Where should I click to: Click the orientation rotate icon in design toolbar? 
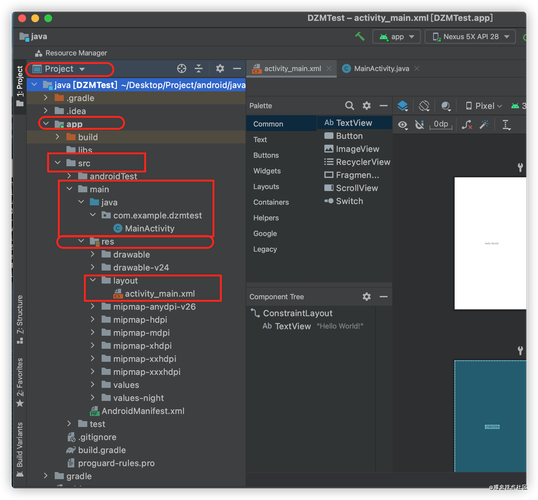[424, 106]
